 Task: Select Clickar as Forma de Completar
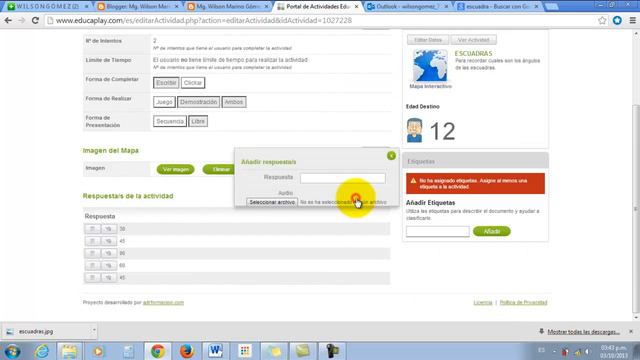193,83
